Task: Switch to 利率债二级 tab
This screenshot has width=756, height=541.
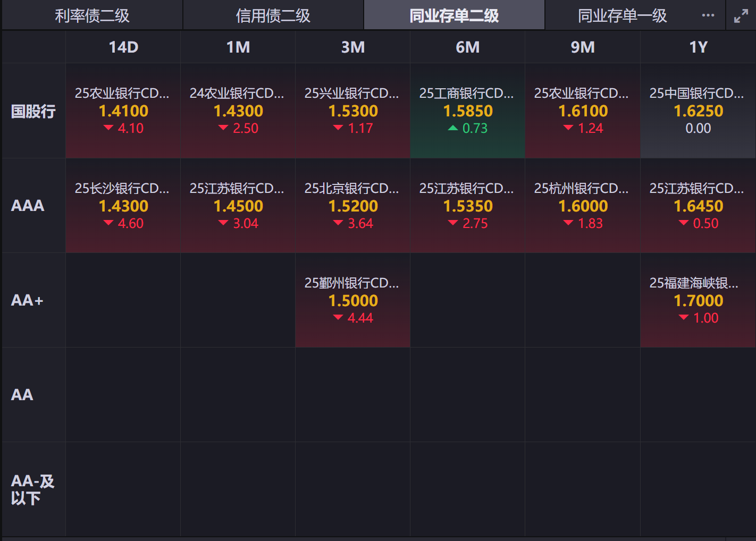Action: [x=93, y=15]
